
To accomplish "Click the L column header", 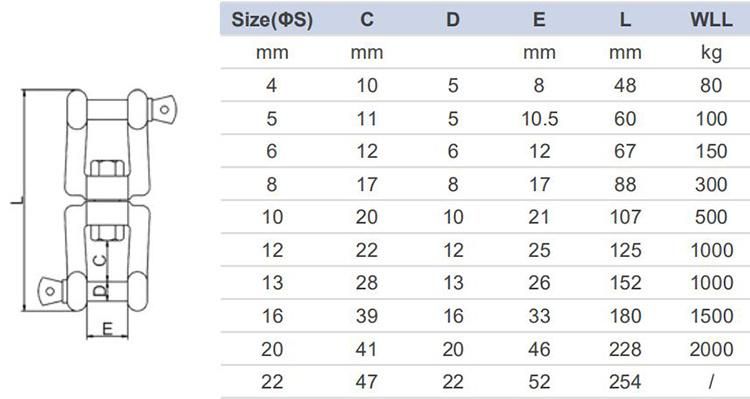I will tap(625, 20).
